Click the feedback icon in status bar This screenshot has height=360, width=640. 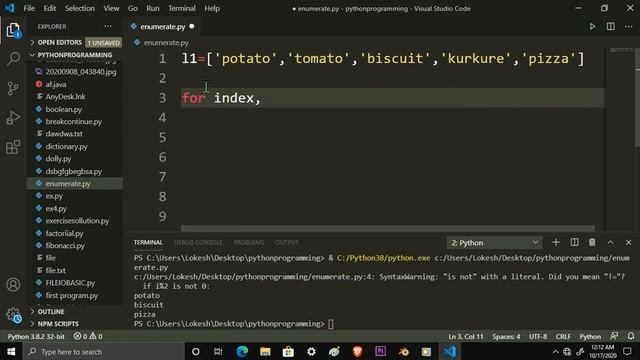[x=614, y=336]
